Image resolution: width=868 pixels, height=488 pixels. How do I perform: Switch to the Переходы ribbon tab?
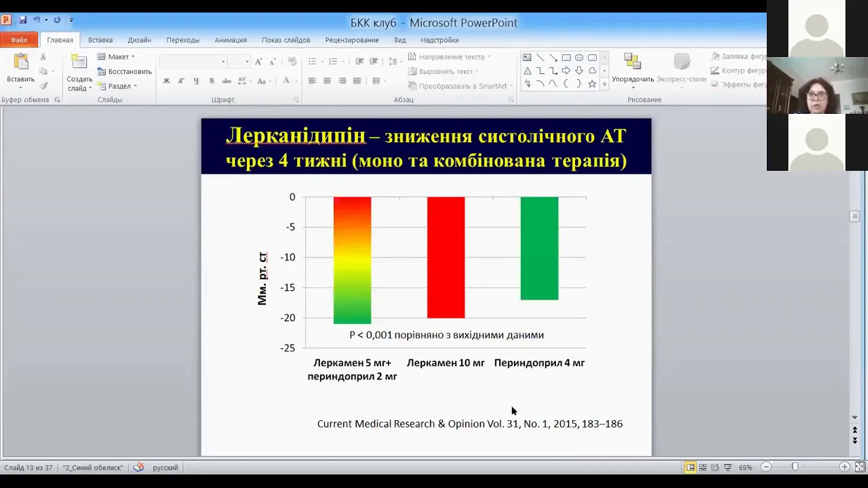[x=183, y=40]
